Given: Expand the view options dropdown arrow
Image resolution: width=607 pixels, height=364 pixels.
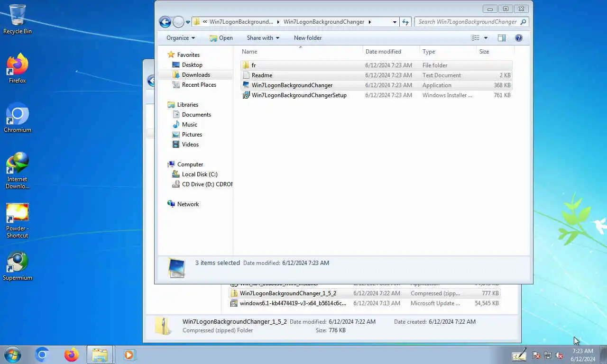Looking at the screenshot, I should [486, 38].
